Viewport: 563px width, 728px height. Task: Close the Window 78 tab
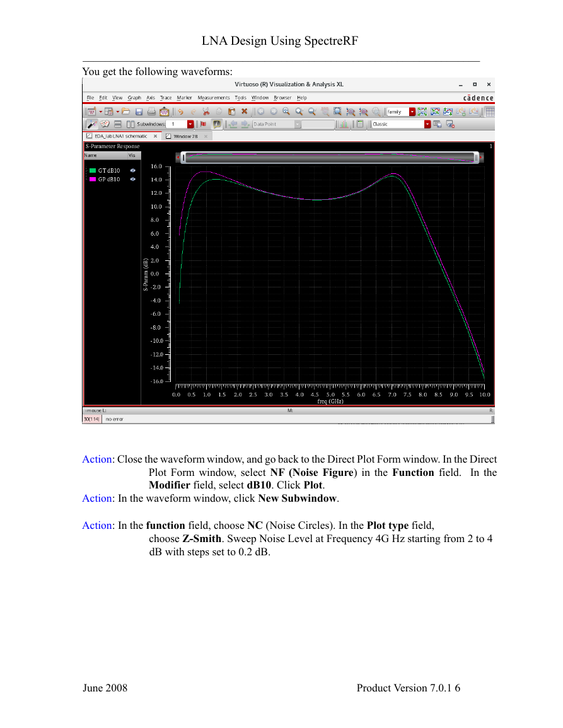tap(206, 137)
